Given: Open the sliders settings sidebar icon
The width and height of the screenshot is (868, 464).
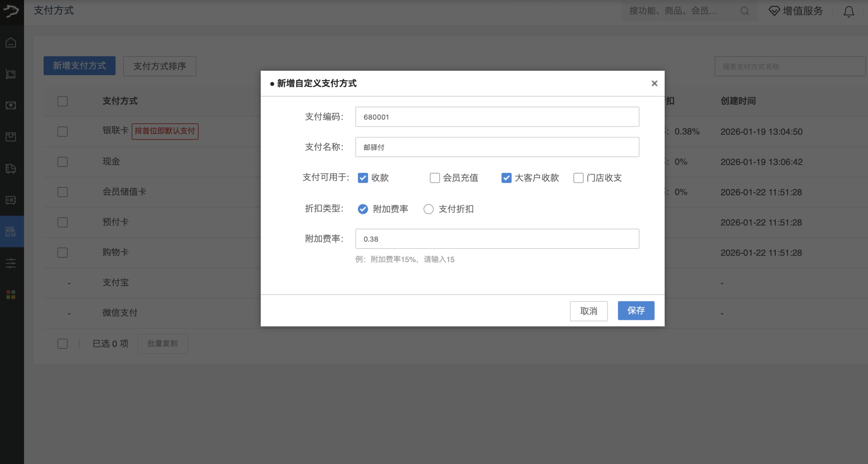Looking at the screenshot, I should [x=11, y=263].
